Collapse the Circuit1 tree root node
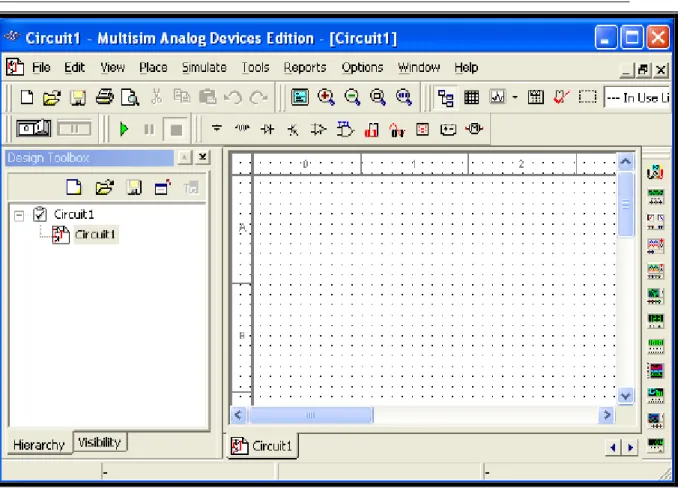This screenshot has width=678, height=488. click(x=19, y=215)
